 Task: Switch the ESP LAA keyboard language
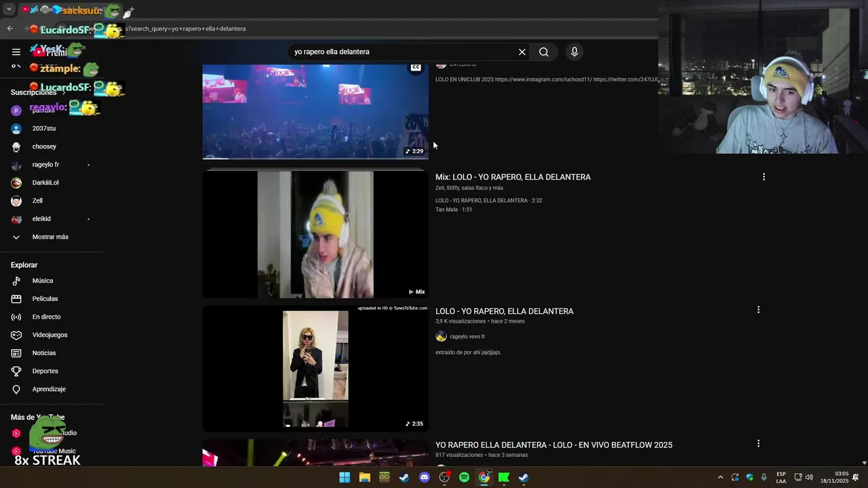click(781, 477)
